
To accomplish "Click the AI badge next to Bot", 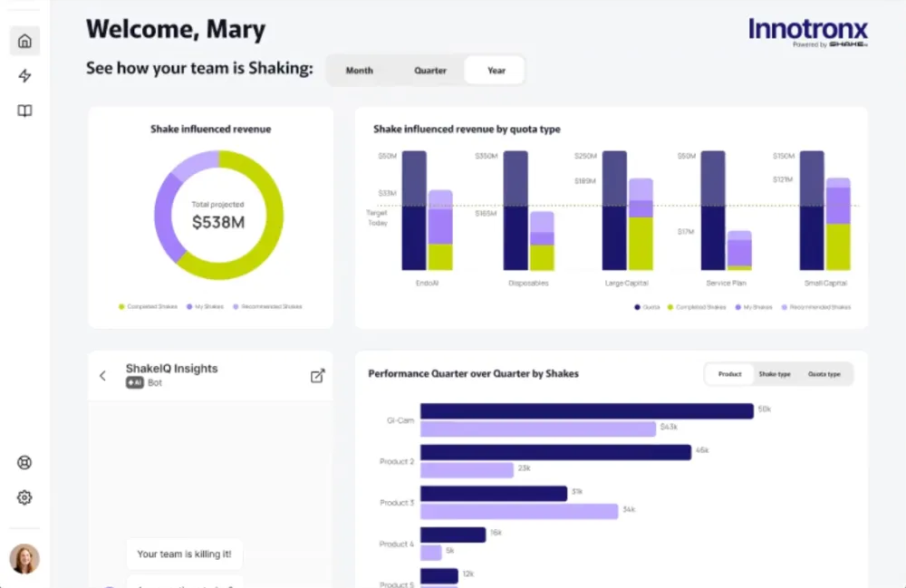I will (x=135, y=382).
